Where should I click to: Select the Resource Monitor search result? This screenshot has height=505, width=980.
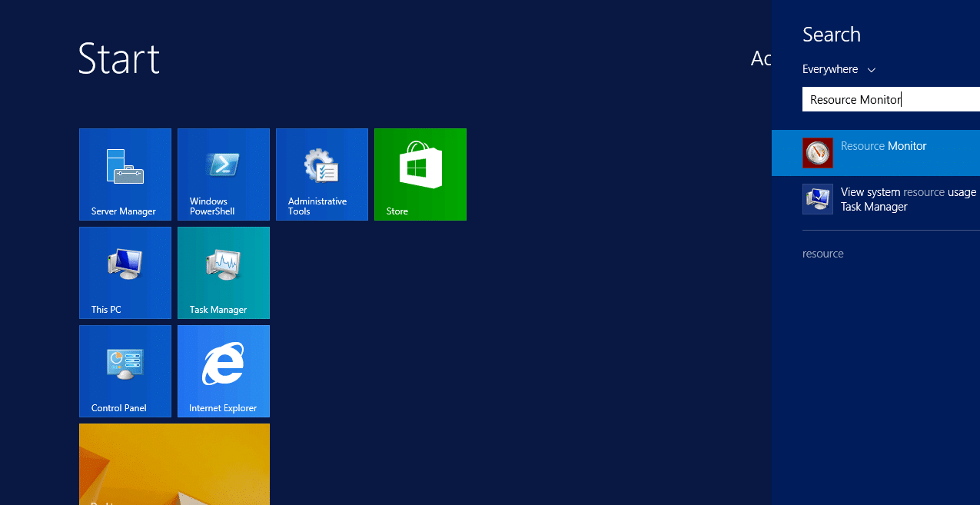point(875,153)
